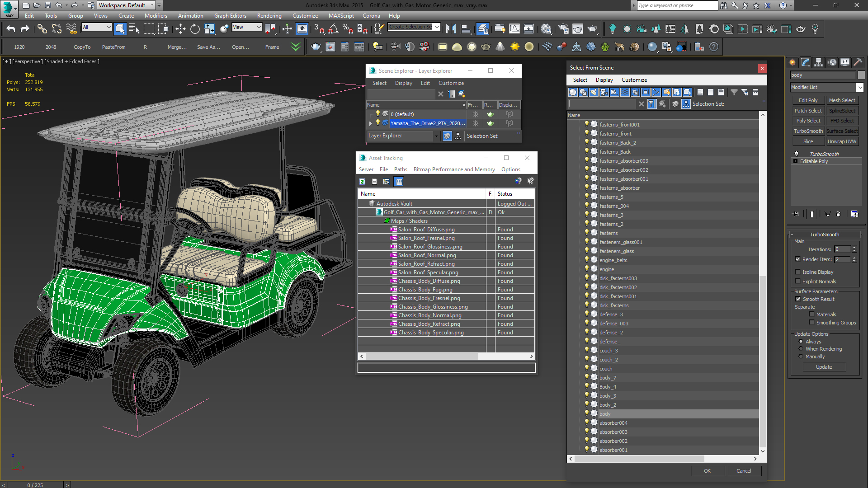Click the Edit Poly button
This screenshot has height=488, width=868.
point(808,100)
